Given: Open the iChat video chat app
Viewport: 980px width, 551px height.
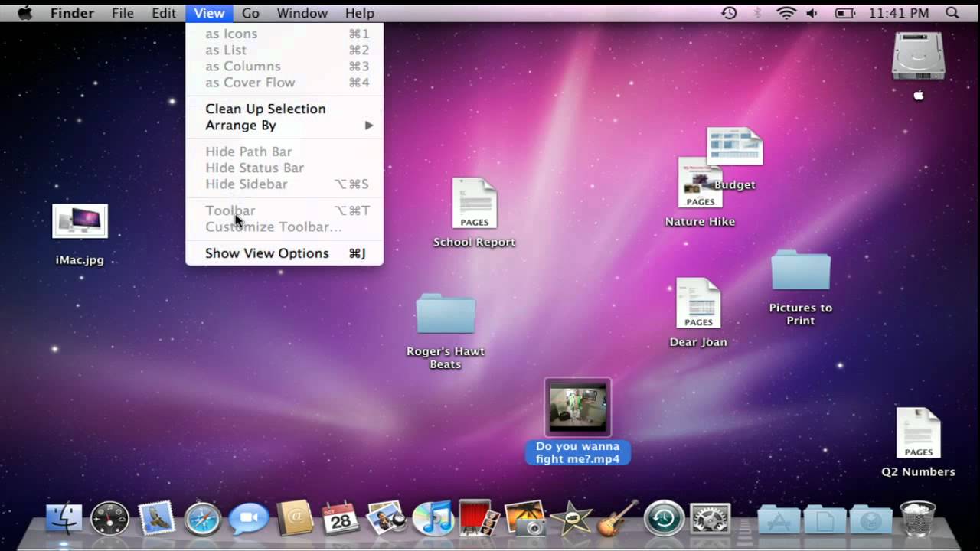Looking at the screenshot, I should point(247,518).
